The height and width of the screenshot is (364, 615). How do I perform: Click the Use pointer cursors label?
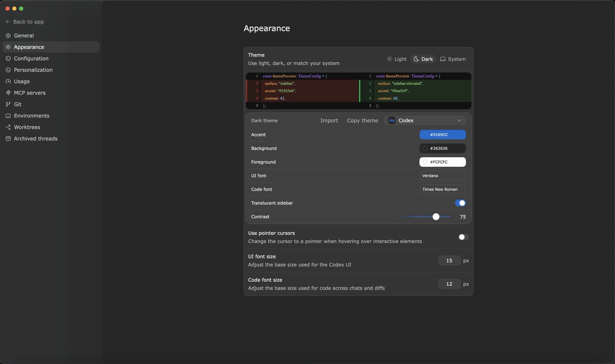[x=271, y=233]
